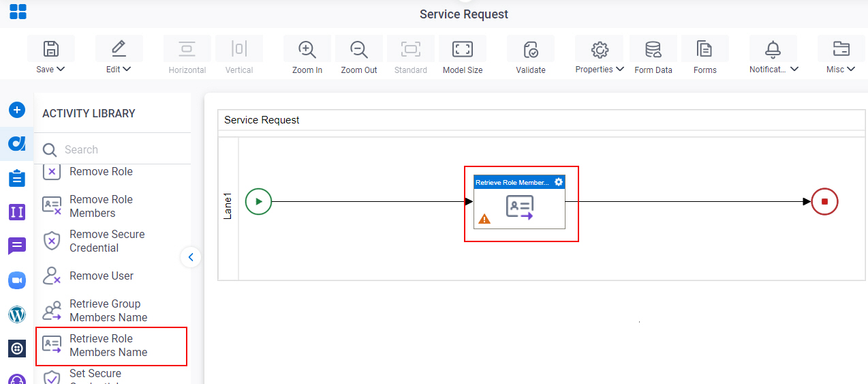This screenshot has height=384, width=868.
Task: Open the purple brackets sidebar icon
Action: 17,212
